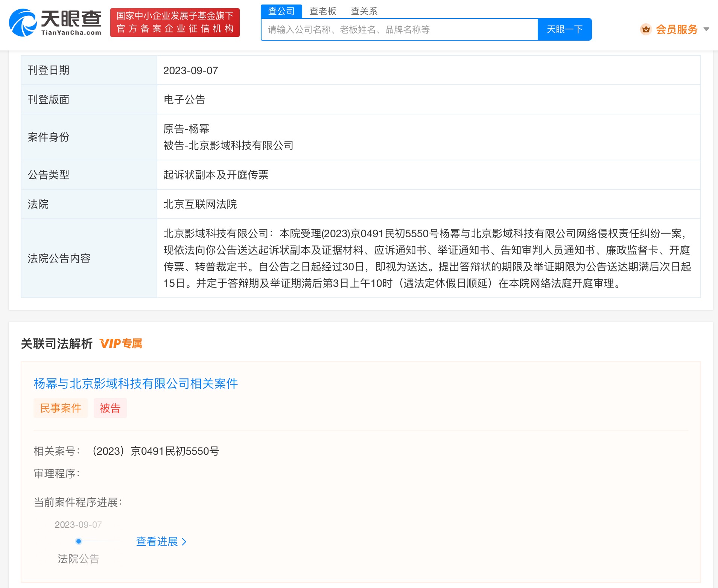The width and height of the screenshot is (718, 588).
Task: Switch to the 查老板 tab
Action: 322,11
